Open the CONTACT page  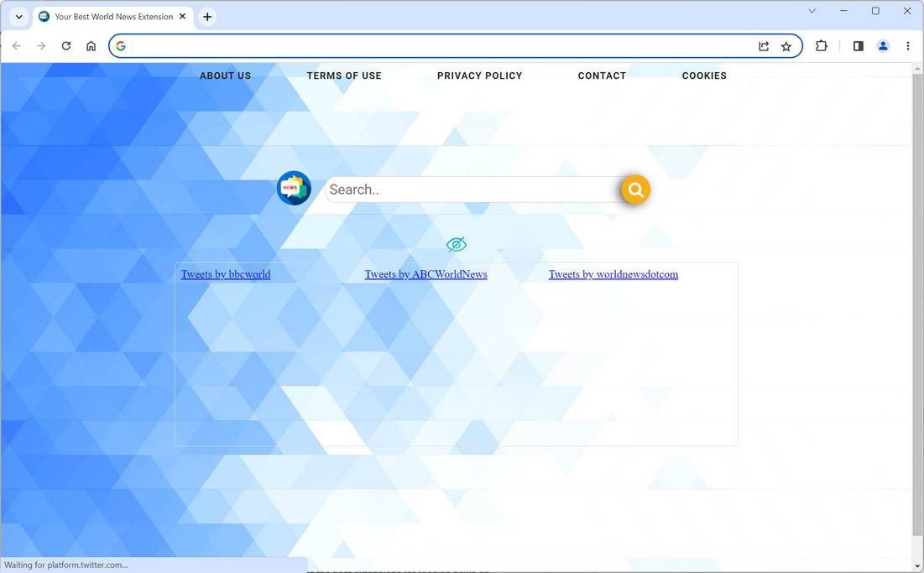tap(602, 76)
